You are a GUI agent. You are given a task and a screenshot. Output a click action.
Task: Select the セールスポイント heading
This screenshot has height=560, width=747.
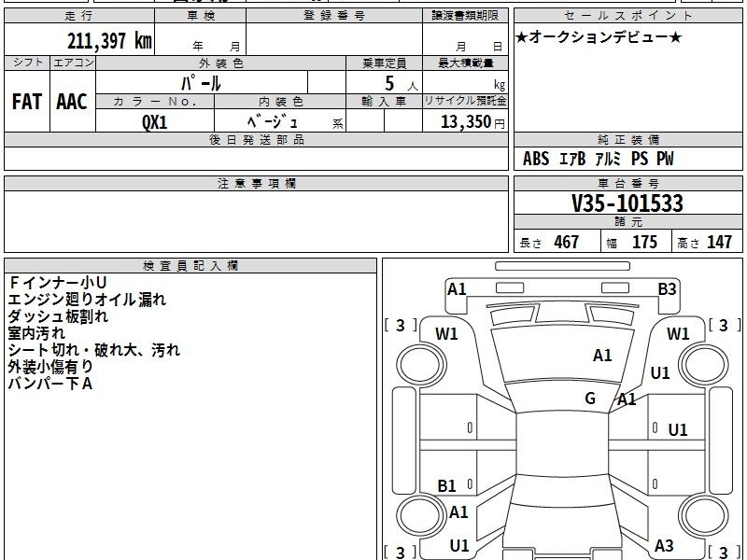click(627, 16)
